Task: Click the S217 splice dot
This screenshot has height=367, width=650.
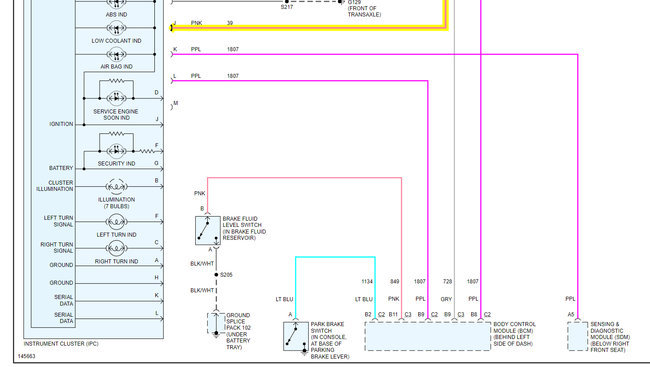Action: coord(286,1)
